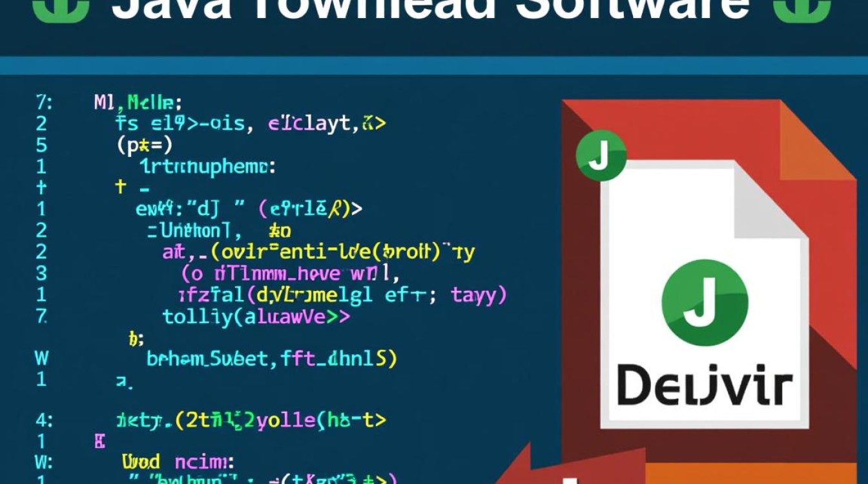The image size is (868, 484).
Task: Click the code line "brham_Subet,fft_dhnlS)"
Action: pos(271,358)
